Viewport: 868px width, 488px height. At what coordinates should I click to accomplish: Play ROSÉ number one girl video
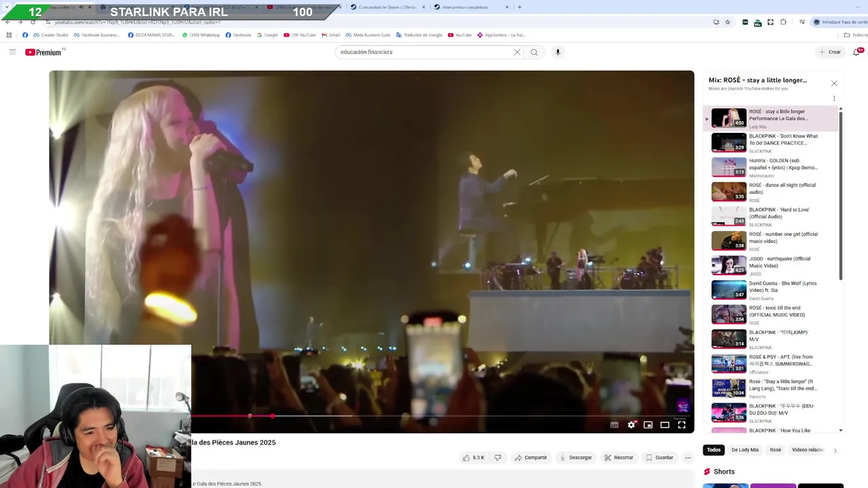click(771, 241)
